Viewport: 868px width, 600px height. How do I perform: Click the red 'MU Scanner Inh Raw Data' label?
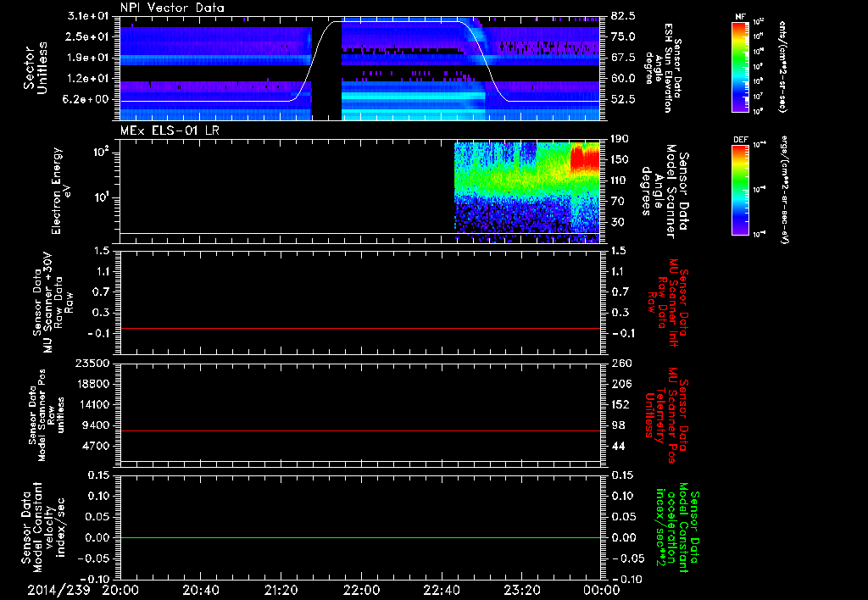point(669,303)
